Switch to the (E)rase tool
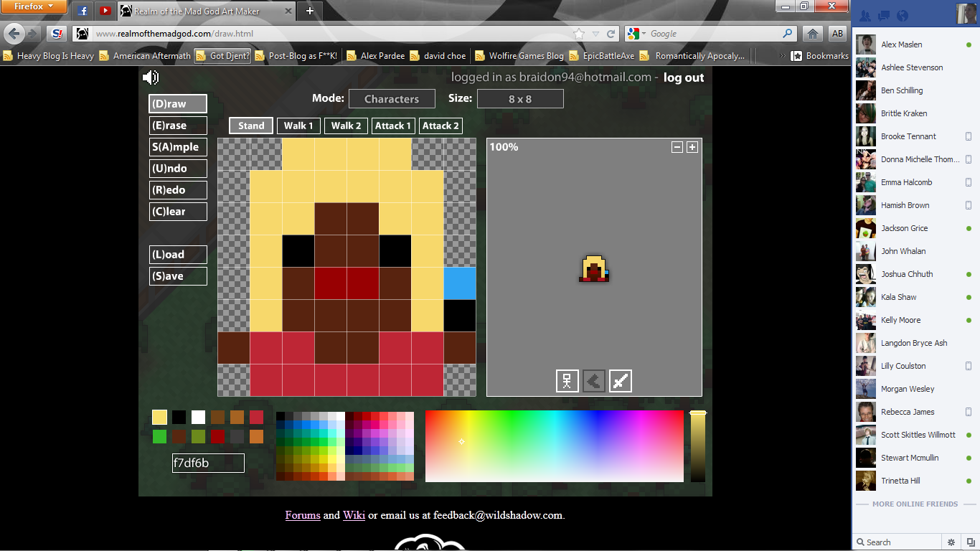The width and height of the screenshot is (980, 551). [x=178, y=126]
